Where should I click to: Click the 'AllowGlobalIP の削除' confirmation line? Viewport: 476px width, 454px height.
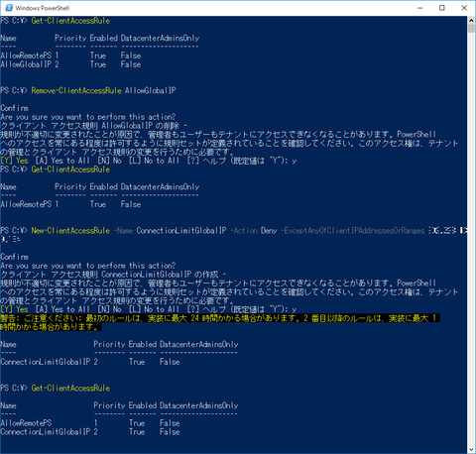tap(94, 126)
